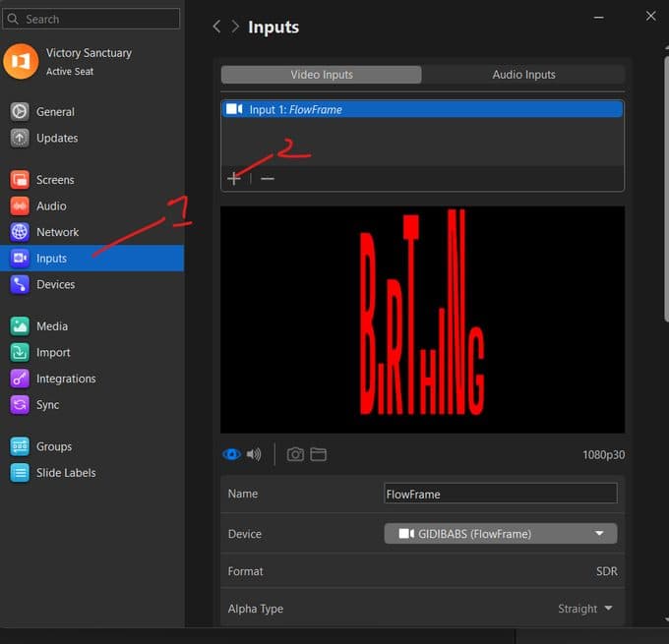Go back with the left chevron
669x644 pixels.
tap(216, 27)
